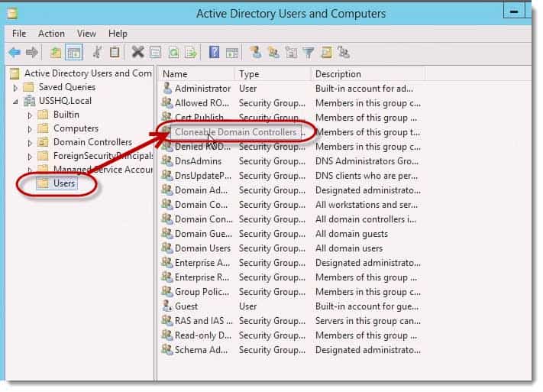Expand the Builtin container
Viewport: 543px width, 392px height.
pyautogui.click(x=30, y=115)
